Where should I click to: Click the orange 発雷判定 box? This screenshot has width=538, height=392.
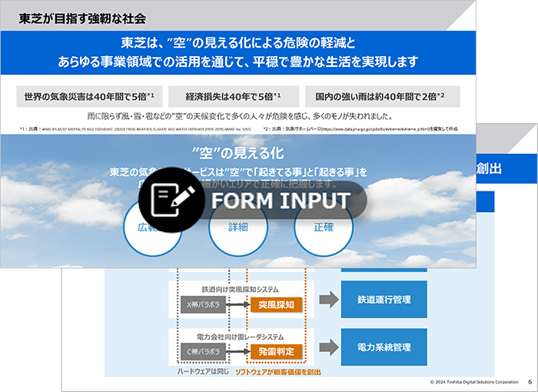276,352
